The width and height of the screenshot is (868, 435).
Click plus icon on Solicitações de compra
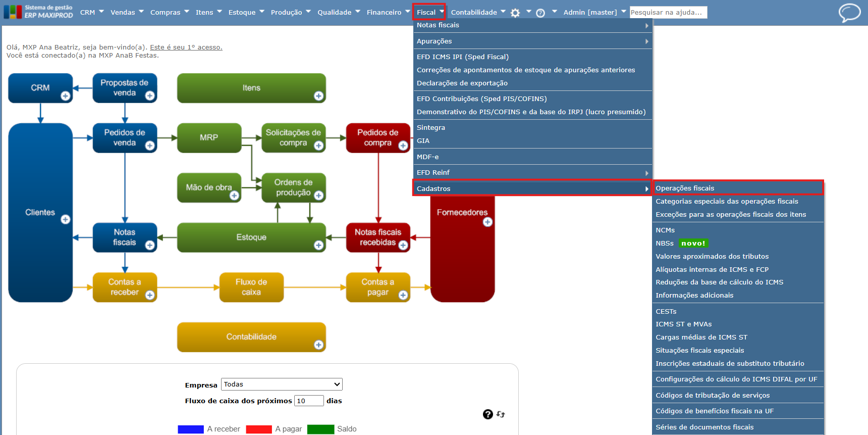[318, 146]
